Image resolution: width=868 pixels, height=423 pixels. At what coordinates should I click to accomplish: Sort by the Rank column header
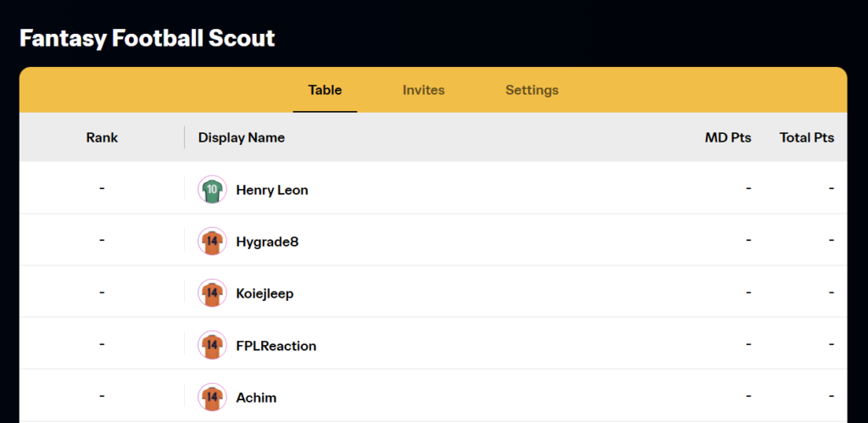tap(102, 137)
